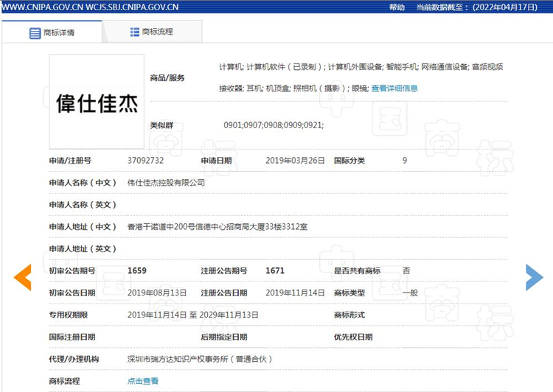The image size is (553, 392).
Task: Go to next trademark with blue arrow
Action: [535, 277]
